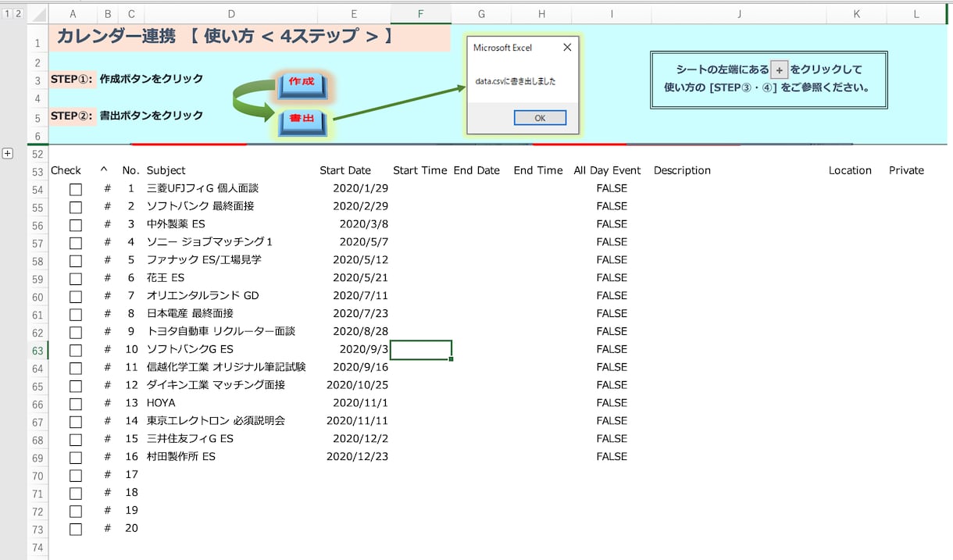
Task: Check the box for 中外製薬 ES
Action: point(75,225)
